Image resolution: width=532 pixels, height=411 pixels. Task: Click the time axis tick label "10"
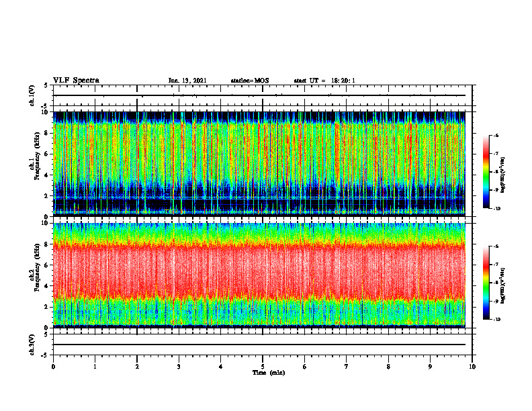coord(472,367)
